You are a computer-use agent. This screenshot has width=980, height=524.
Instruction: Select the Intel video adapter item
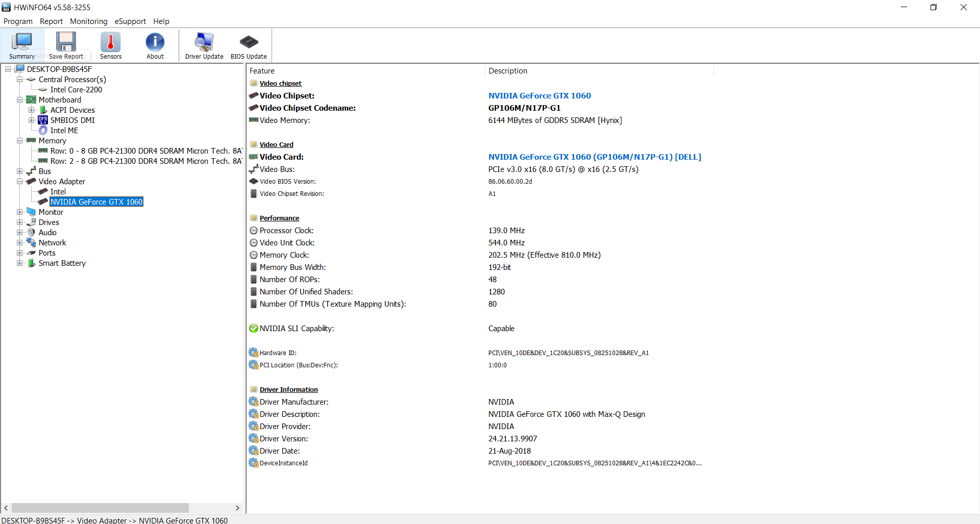[58, 192]
